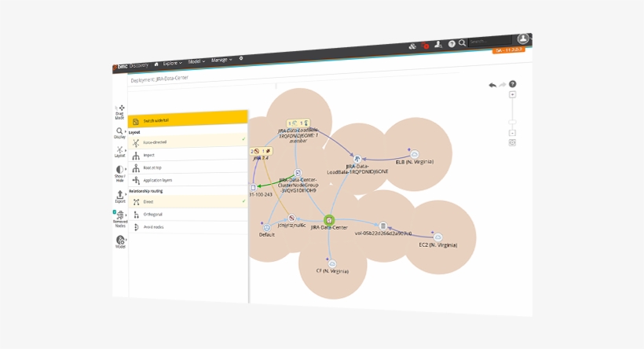Select the EC2 (N. Virginia) cloud node
Viewport: 644px width, 349px height.
[x=437, y=237]
